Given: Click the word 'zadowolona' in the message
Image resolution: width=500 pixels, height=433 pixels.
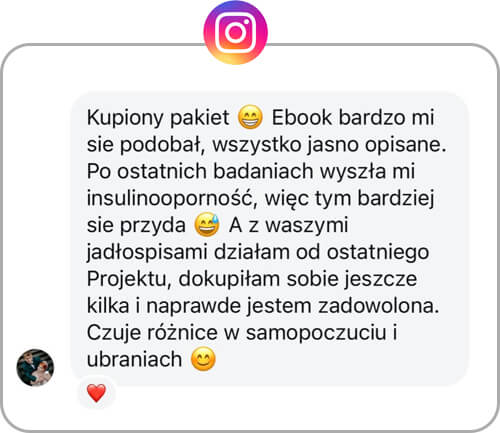Looking at the screenshot, I should (x=376, y=306).
